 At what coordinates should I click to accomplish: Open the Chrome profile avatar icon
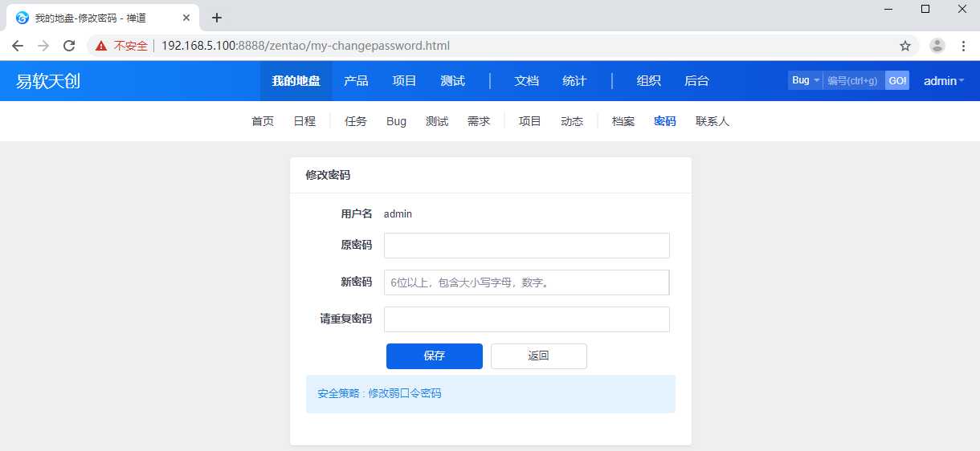(x=937, y=46)
